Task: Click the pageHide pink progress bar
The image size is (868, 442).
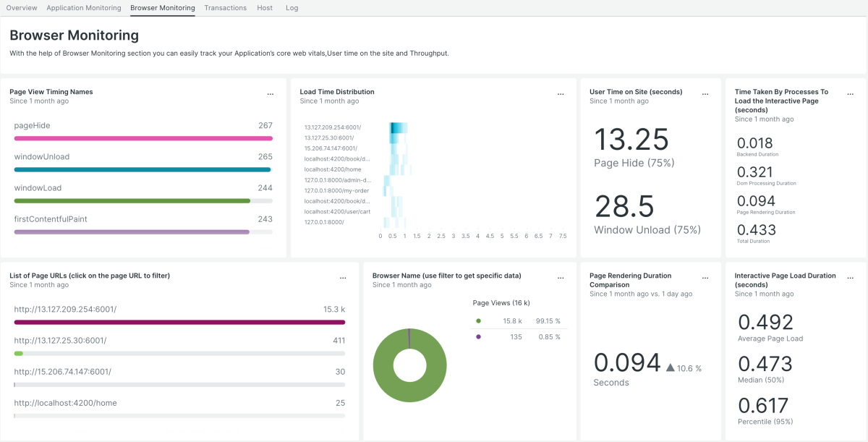Action: [143, 137]
